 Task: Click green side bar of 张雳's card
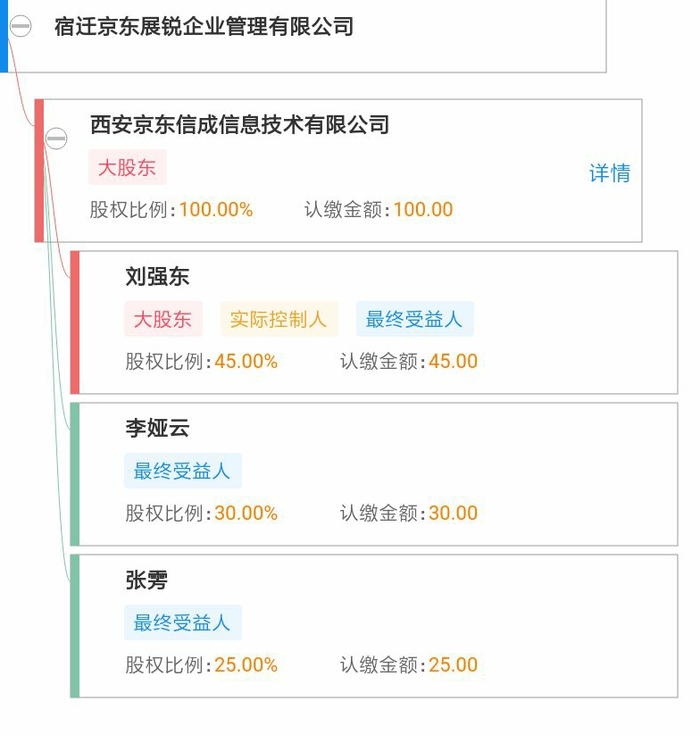coord(75,626)
